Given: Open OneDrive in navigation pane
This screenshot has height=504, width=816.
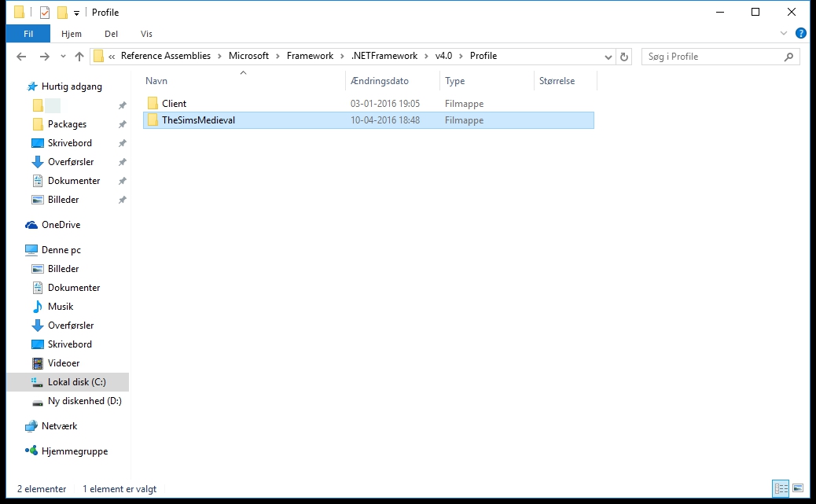Looking at the screenshot, I should [x=61, y=225].
